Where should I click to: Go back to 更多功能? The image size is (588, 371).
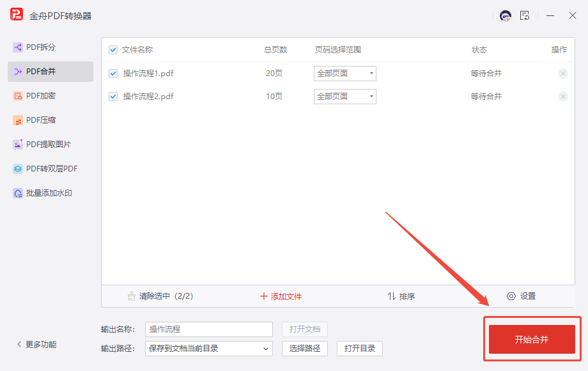(41, 344)
